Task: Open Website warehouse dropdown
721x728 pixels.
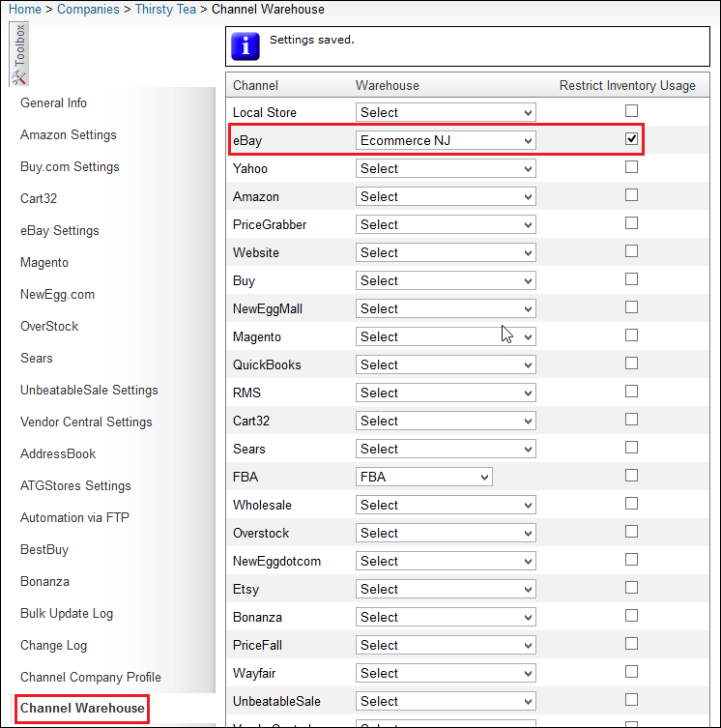Action: (x=446, y=252)
